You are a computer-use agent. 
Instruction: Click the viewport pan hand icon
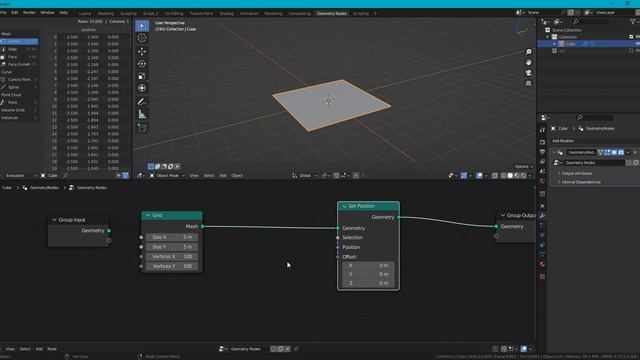click(x=529, y=62)
